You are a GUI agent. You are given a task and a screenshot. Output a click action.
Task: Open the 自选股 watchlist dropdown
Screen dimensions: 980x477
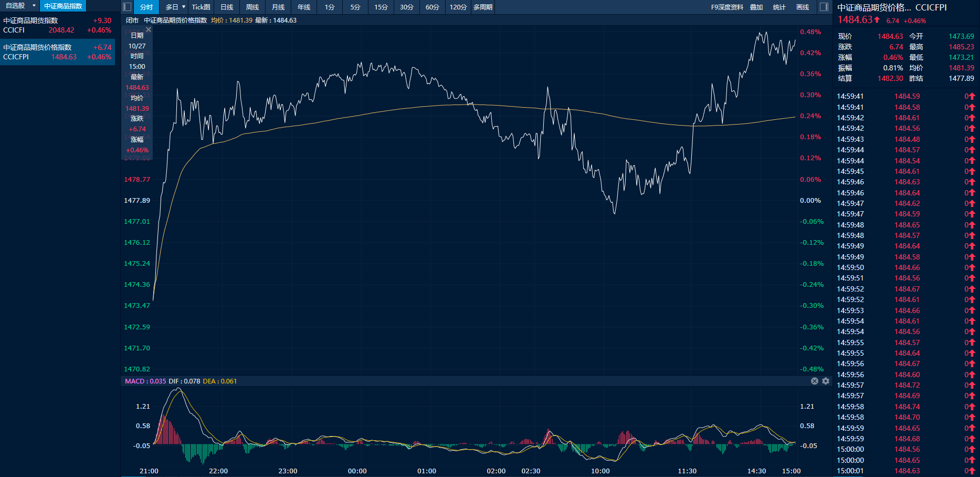pos(34,6)
